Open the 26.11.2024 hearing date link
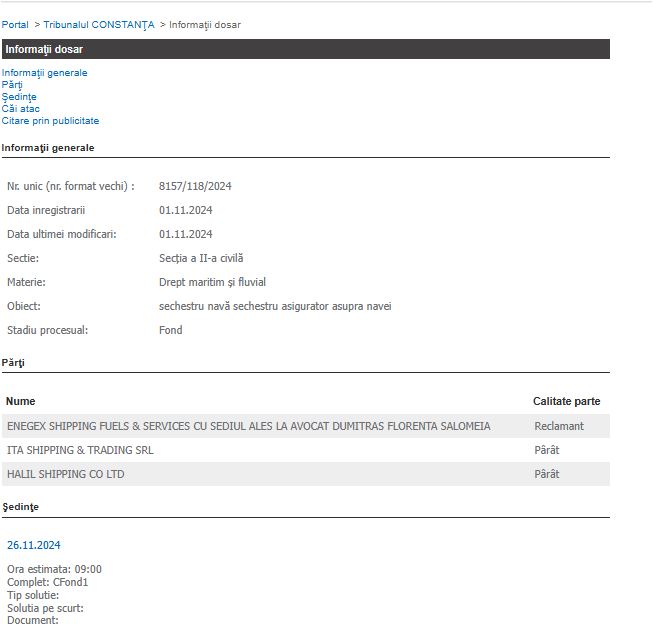Screen dimensions: 653x631 pyautogui.click(x=33, y=545)
